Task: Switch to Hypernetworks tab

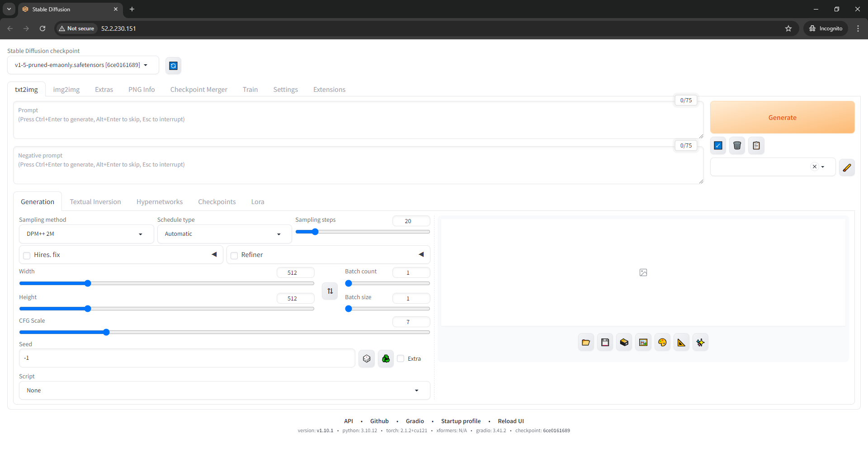Action: (x=160, y=202)
